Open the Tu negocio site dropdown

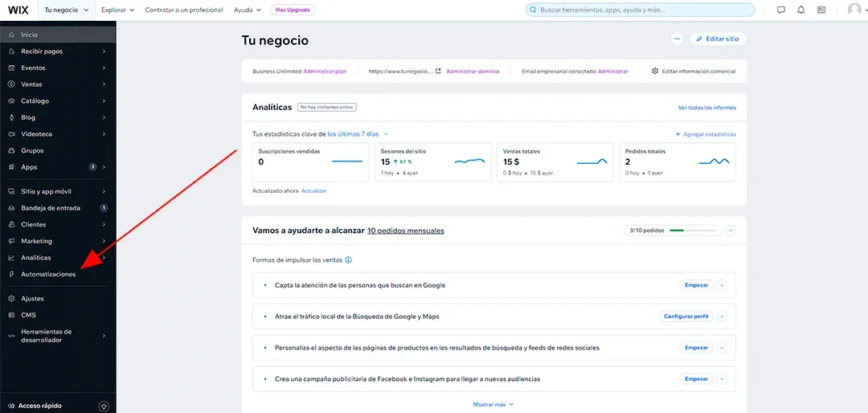(67, 10)
